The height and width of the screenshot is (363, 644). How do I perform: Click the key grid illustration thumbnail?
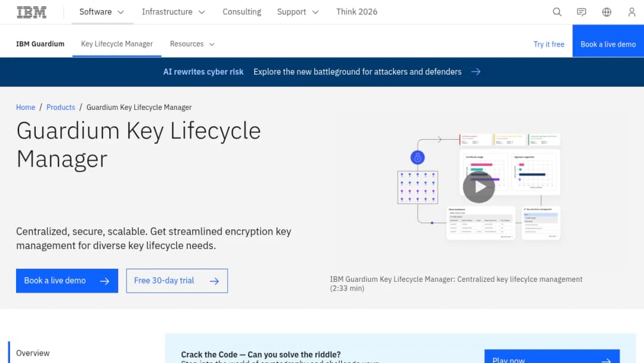(x=417, y=187)
